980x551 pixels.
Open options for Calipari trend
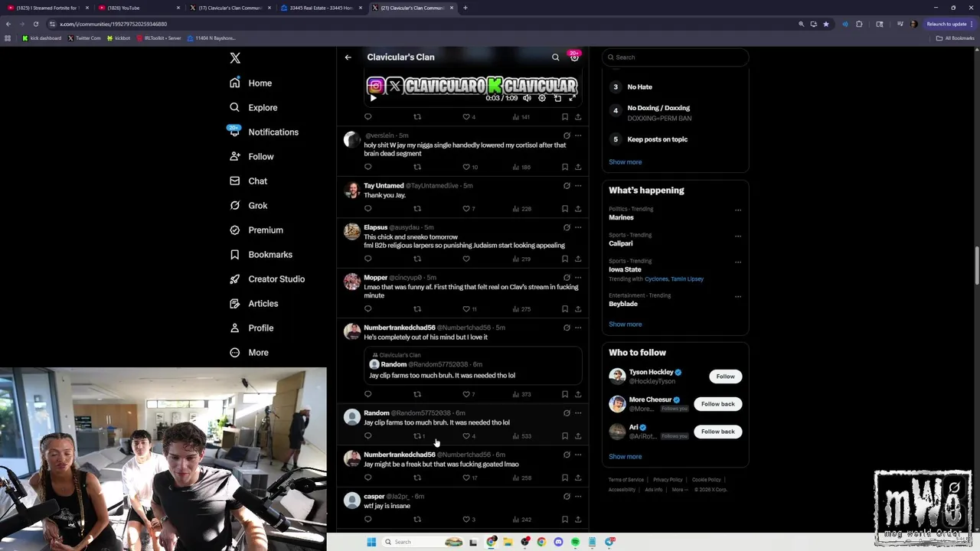point(738,236)
